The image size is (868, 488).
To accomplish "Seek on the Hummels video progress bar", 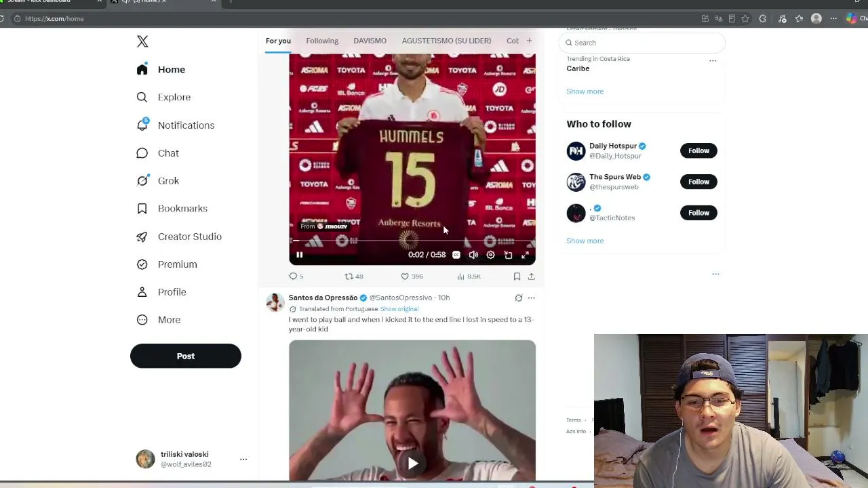I will coord(412,241).
